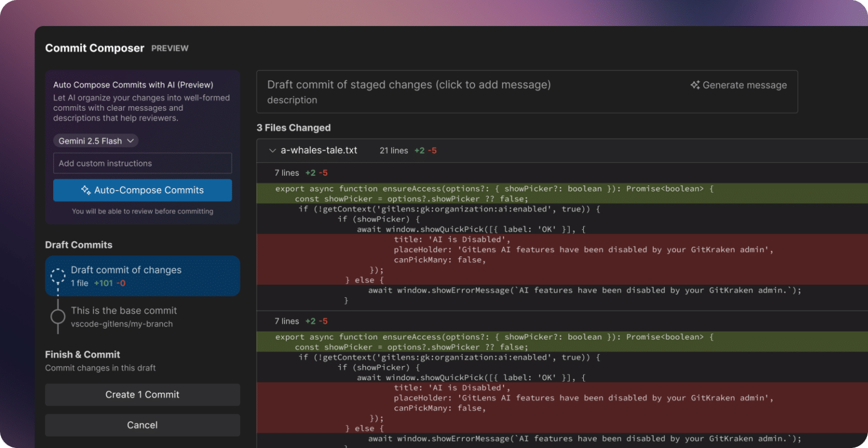Click the 21 lines change stats for a-whales-tale.txt
Image resolution: width=868 pixels, height=448 pixels.
click(394, 150)
